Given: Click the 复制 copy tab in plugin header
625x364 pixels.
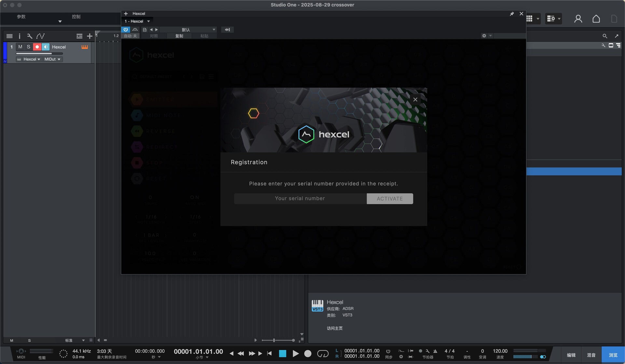Looking at the screenshot, I should click(x=179, y=36).
